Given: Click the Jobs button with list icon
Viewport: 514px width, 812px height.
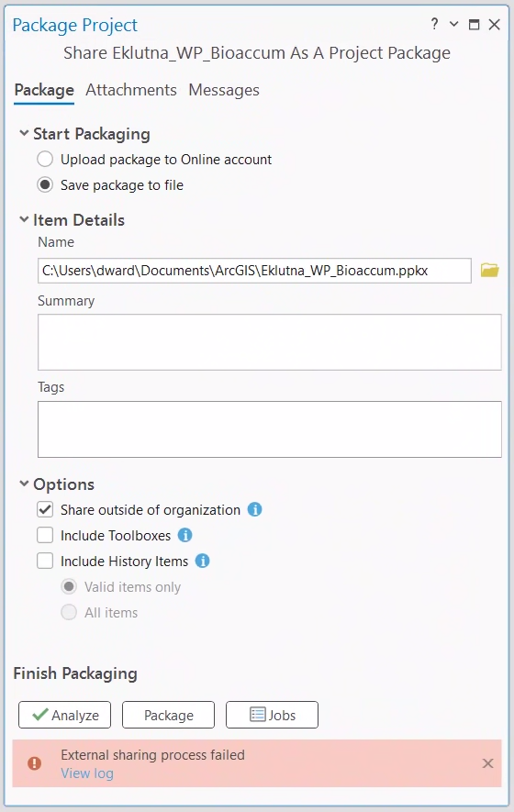Looking at the screenshot, I should pos(272,715).
